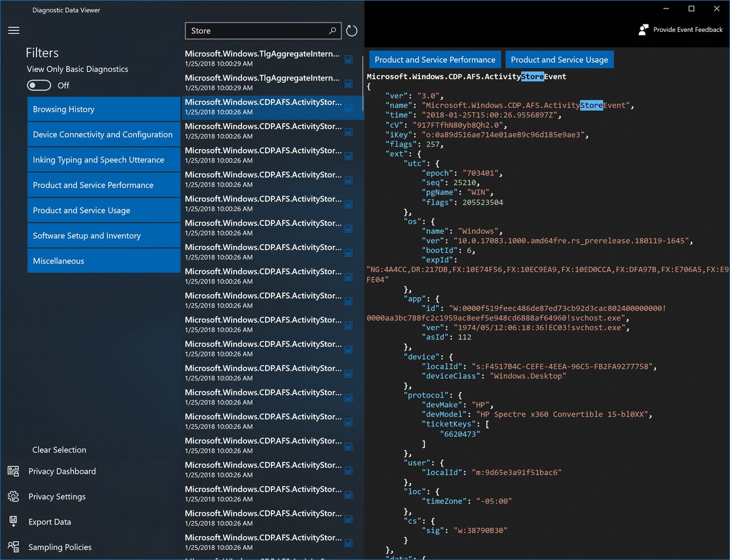The image size is (730, 560).
Task: Switch to the Product and Service Performance tab
Action: (435, 59)
